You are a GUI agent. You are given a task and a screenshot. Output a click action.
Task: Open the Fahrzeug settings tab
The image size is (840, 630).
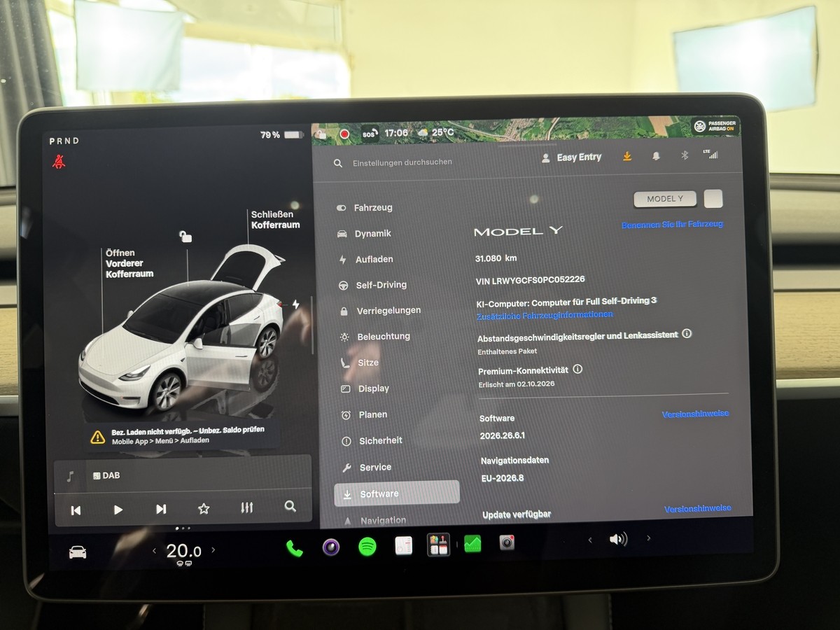[365, 208]
